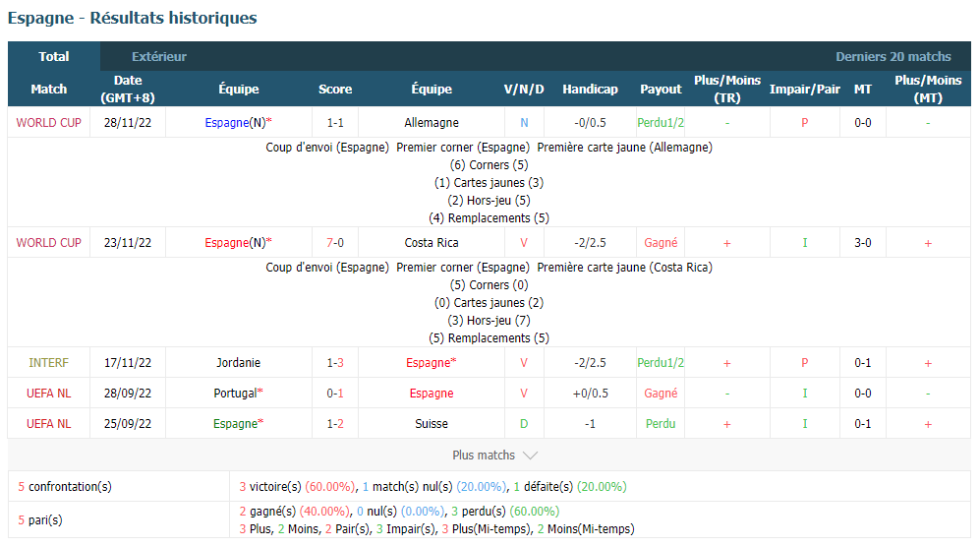Click Espagne(N) team in Allemagne match
Viewport: 980px width, 547px height.
point(238,123)
